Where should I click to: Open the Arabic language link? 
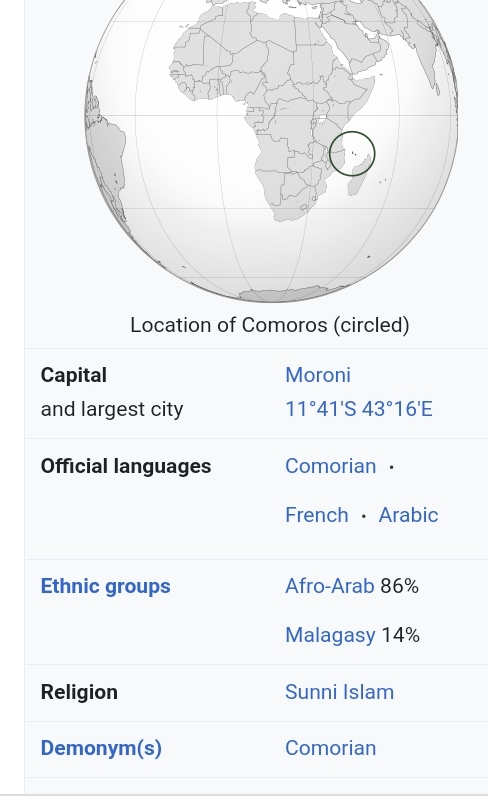(x=408, y=515)
